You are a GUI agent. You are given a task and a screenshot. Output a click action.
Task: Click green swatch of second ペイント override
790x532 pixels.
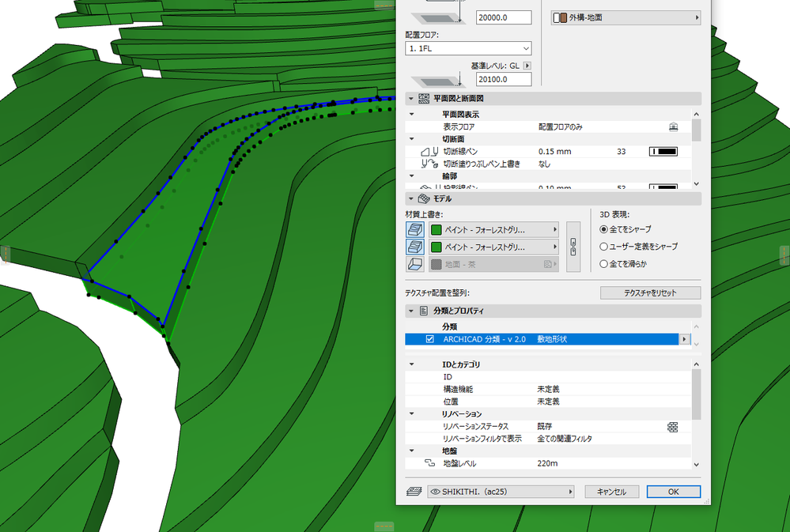point(437,247)
